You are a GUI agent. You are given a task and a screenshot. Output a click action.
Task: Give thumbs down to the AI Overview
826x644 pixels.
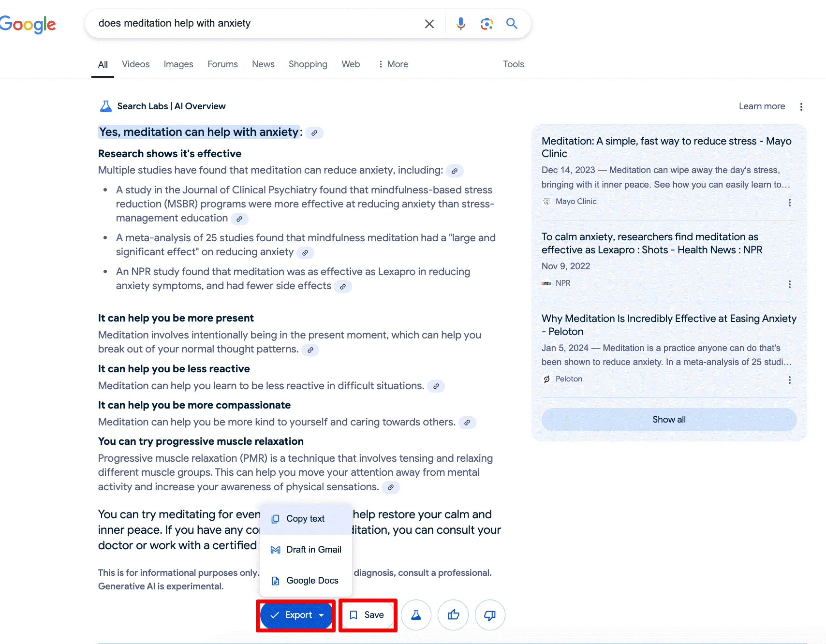490,615
